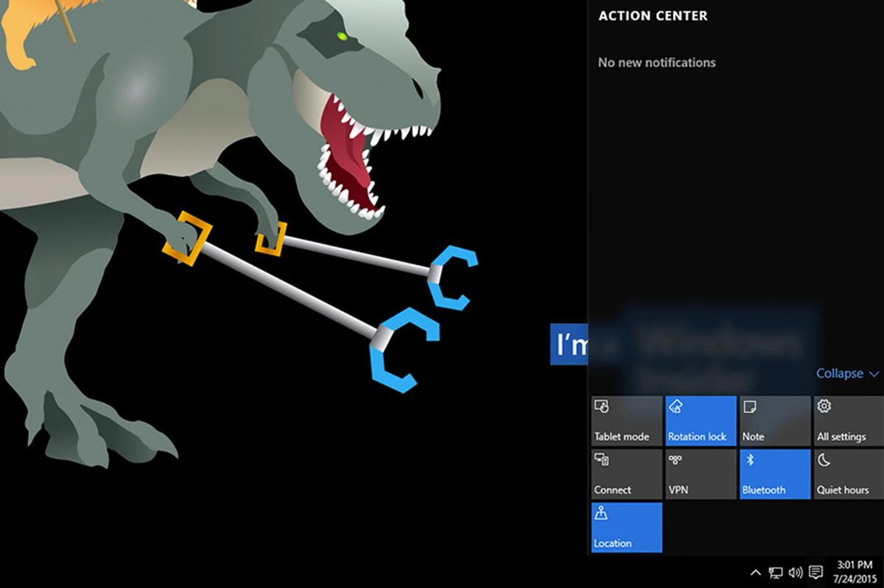Screen dimensions: 884x588
Task: Click the No new notifications text
Action: (657, 63)
